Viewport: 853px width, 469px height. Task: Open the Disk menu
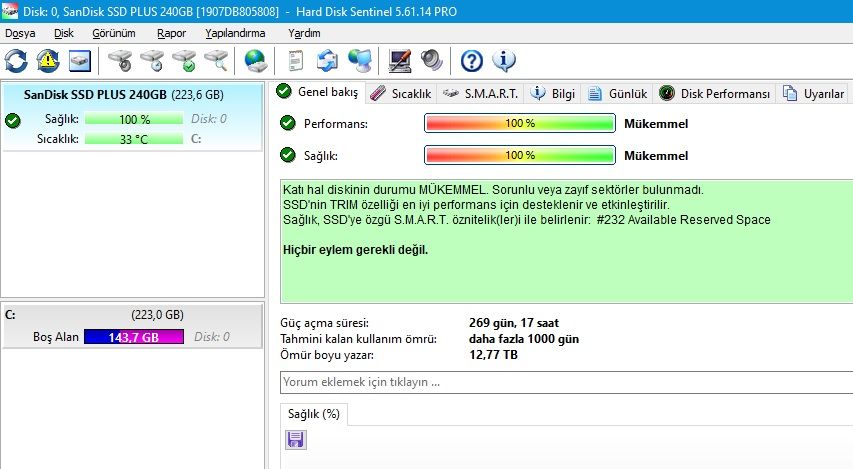click(x=64, y=33)
